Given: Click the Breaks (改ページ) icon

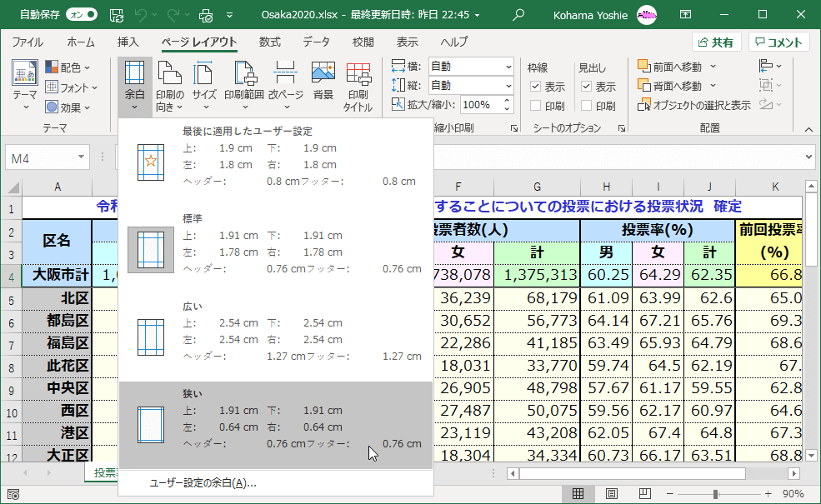Looking at the screenshot, I should [x=286, y=87].
